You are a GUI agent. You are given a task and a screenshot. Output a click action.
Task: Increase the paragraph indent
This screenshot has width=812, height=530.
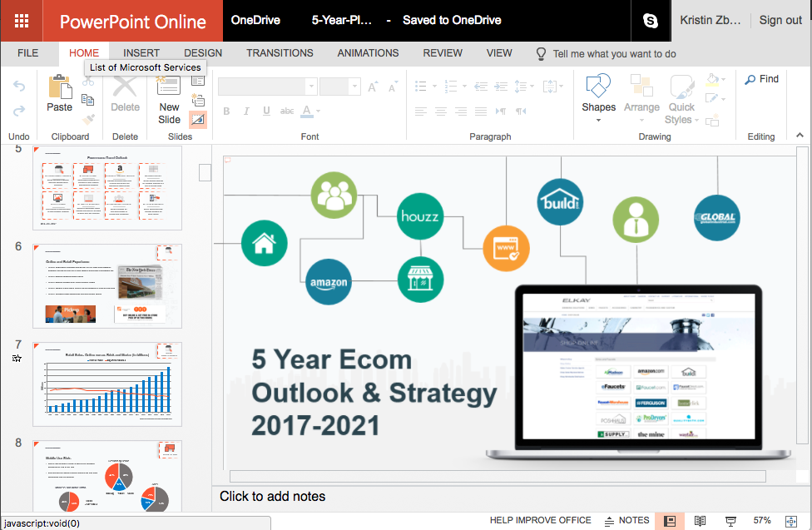point(501,87)
